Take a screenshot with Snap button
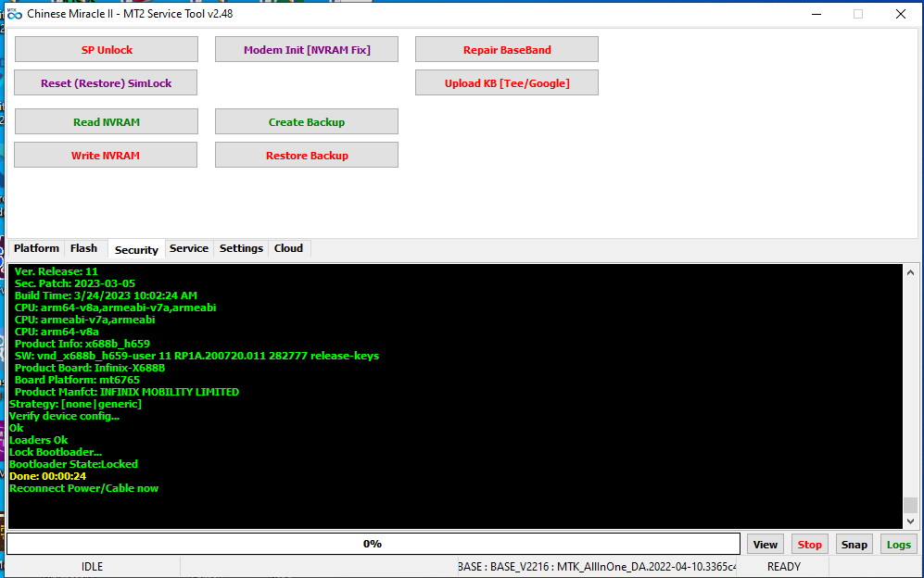 (854, 545)
